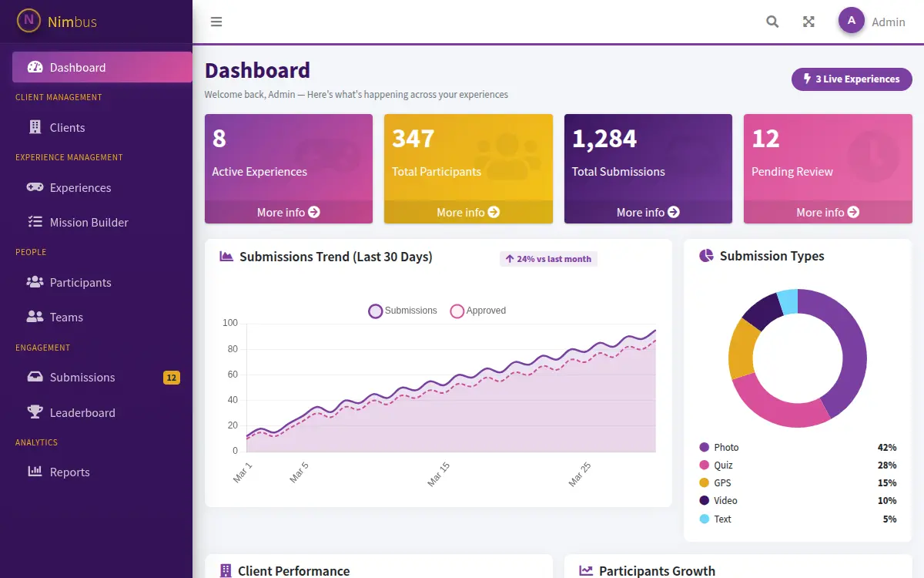The height and width of the screenshot is (578, 924).
Task: Open the Participants page
Action: pyautogui.click(x=102, y=282)
